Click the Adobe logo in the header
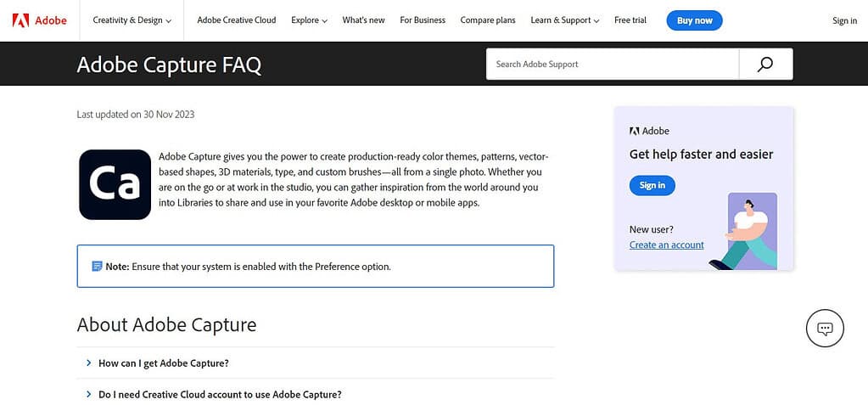 pyautogui.click(x=39, y=20)
